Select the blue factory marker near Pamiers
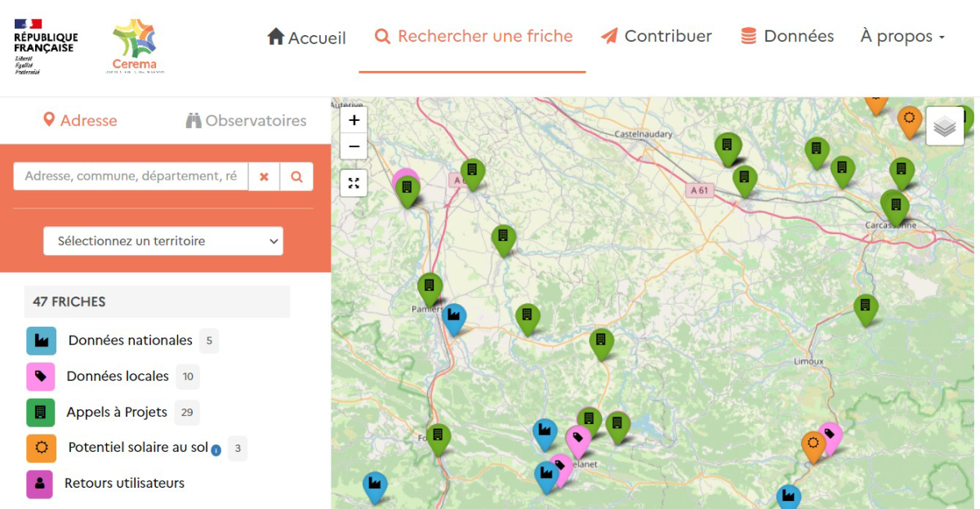The height and width of the screenshot is (509, 980). [454, 317]
